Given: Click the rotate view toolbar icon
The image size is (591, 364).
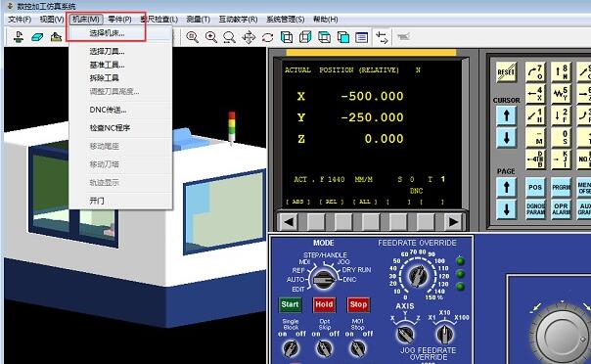Looking at the screenshot, I should coord(267,37).
